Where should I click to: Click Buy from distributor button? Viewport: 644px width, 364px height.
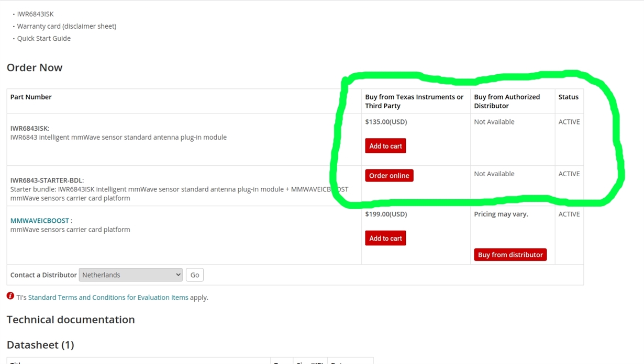[x=510, y=255]
